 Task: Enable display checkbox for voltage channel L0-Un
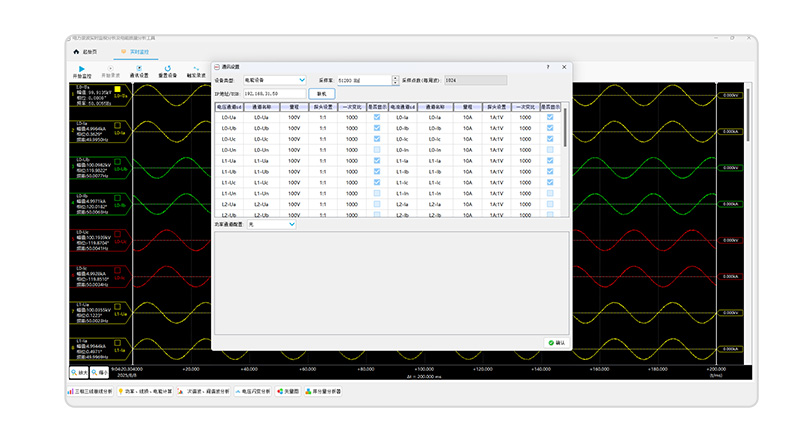pos(377,149)
